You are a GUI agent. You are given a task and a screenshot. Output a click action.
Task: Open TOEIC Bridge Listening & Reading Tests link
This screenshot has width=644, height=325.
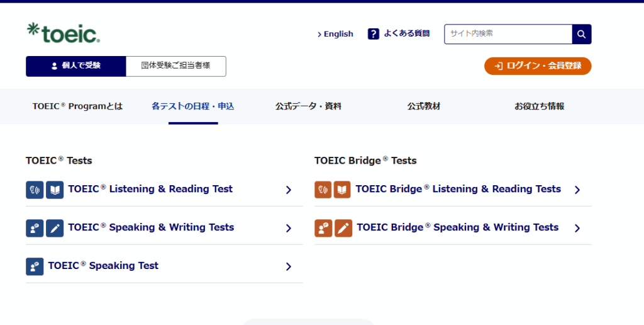tap(458, 189)
